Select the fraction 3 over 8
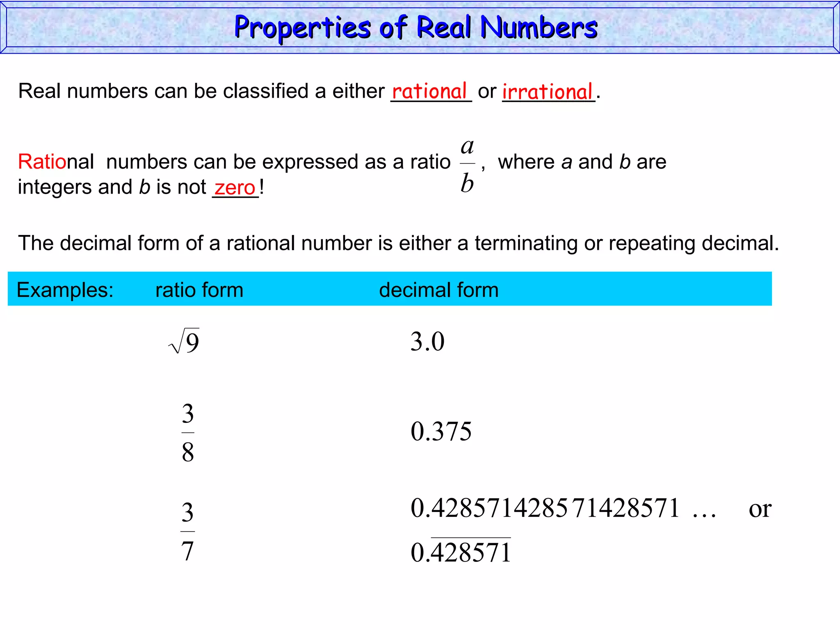Image resolution: width=840 pixels, height=630 pixels. 188,433
